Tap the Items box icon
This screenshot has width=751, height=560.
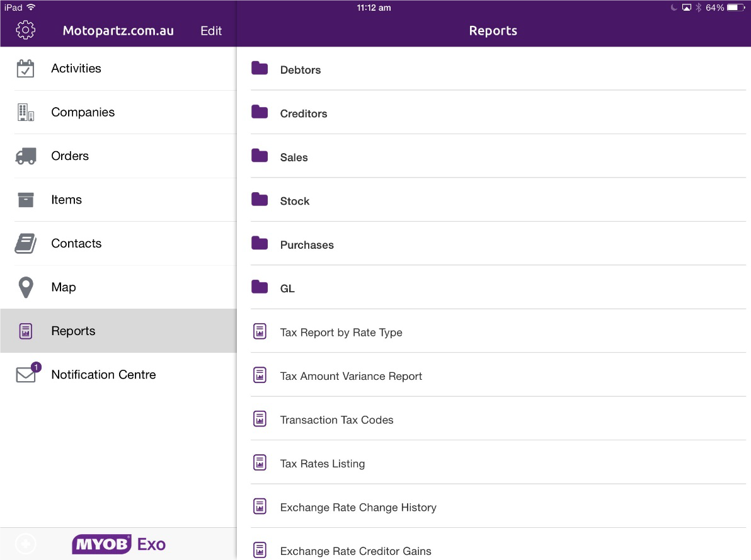pos(25,200)
